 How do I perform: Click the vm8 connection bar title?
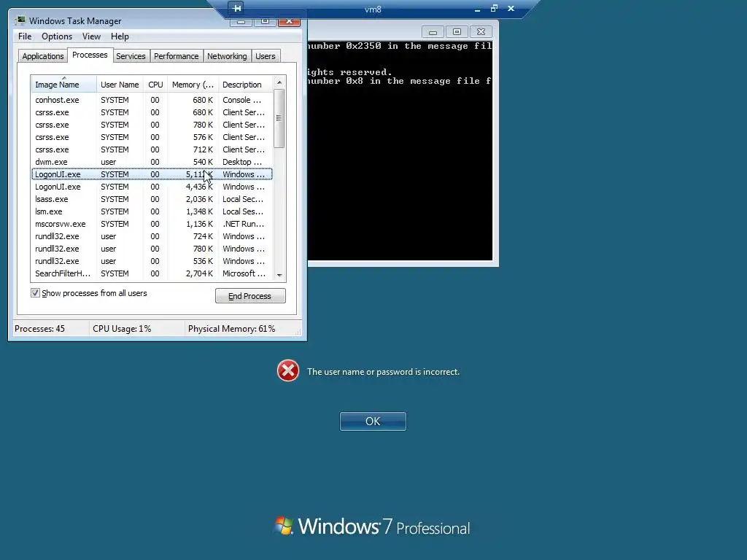click(373, 9)
